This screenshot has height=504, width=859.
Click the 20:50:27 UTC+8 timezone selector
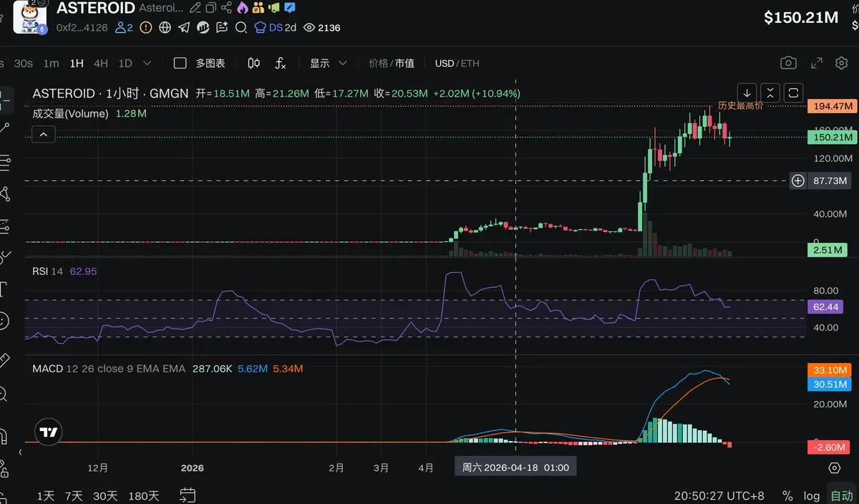pos(719,495)
